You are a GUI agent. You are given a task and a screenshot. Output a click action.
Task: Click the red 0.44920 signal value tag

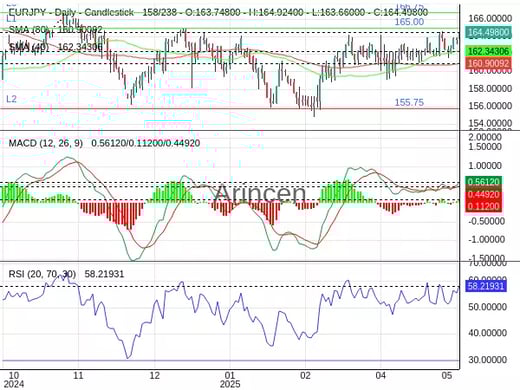click(483, 194)
